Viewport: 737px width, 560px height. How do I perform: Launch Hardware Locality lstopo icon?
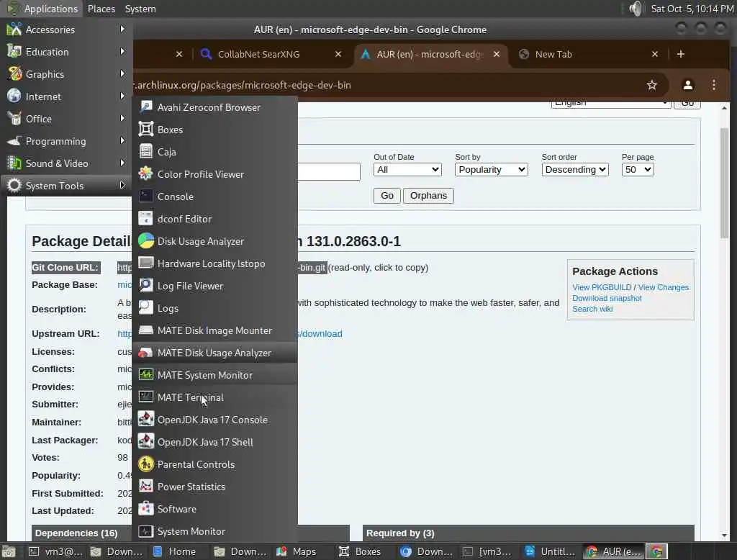coord(145,263)
